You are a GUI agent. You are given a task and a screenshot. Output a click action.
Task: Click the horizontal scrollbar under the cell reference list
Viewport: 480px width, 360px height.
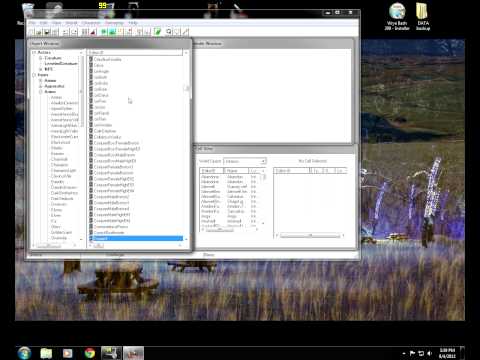pos(310,236)
